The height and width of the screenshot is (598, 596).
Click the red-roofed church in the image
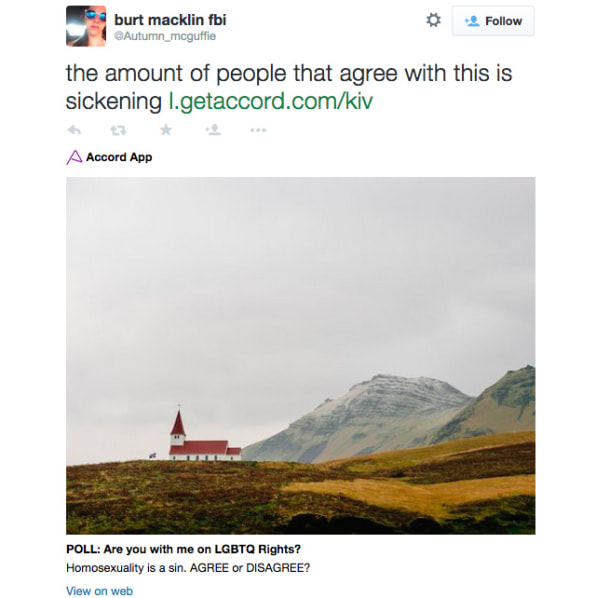[205, 435]
